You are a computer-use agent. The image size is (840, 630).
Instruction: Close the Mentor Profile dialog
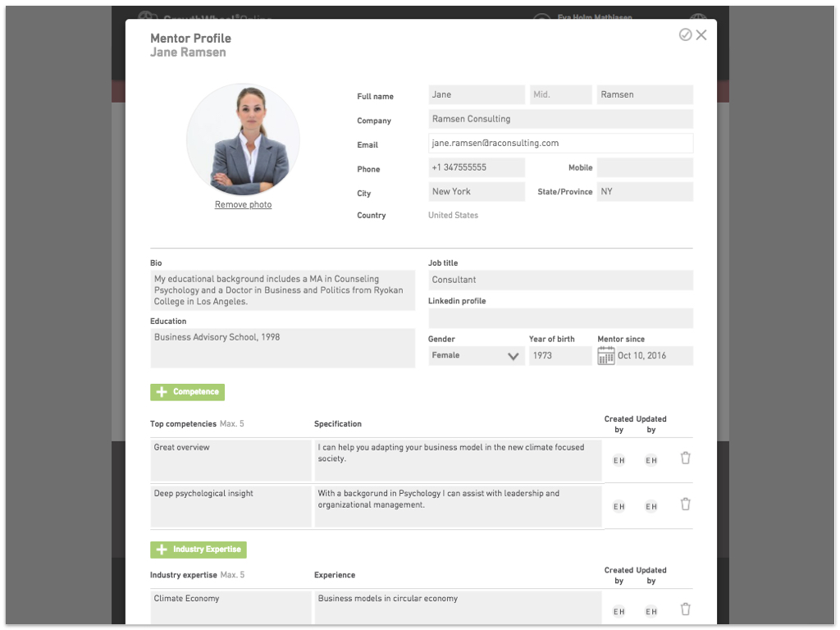coord(701,34)
